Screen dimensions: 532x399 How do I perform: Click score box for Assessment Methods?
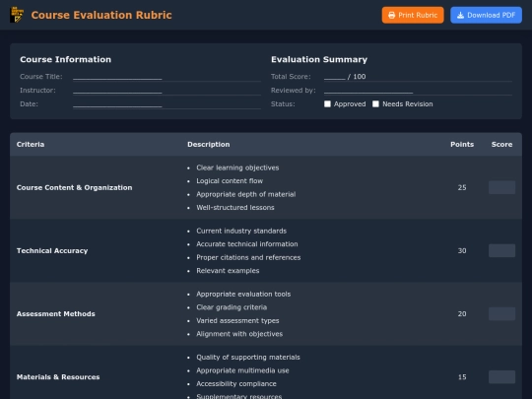(x=501, y=314)
